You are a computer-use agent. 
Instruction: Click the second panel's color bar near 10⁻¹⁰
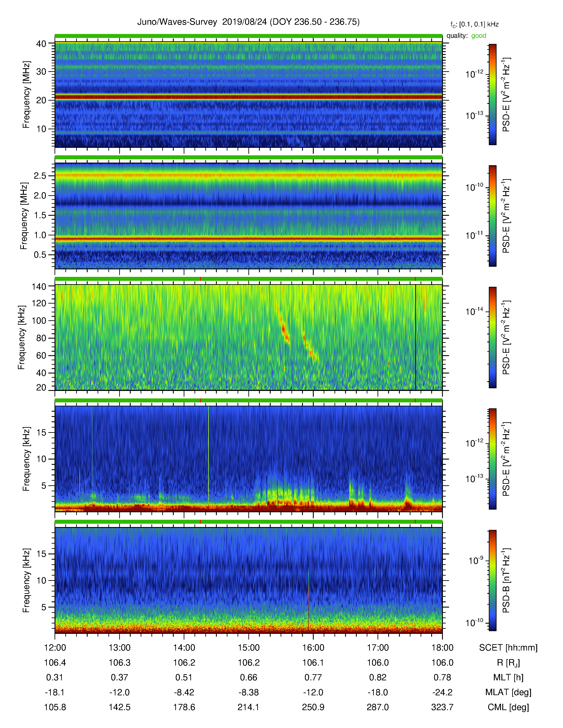point(493,188)
